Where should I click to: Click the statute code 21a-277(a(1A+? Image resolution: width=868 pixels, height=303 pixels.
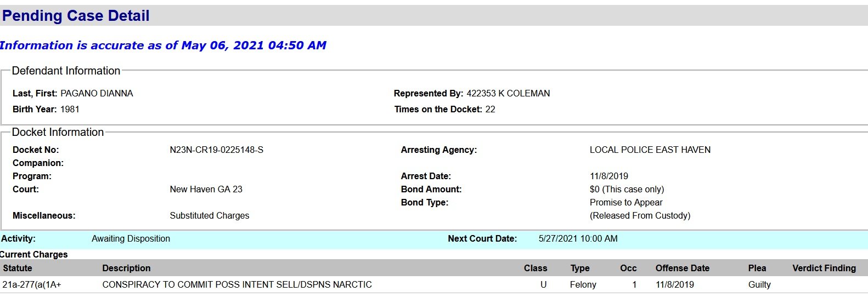point(32,284)
